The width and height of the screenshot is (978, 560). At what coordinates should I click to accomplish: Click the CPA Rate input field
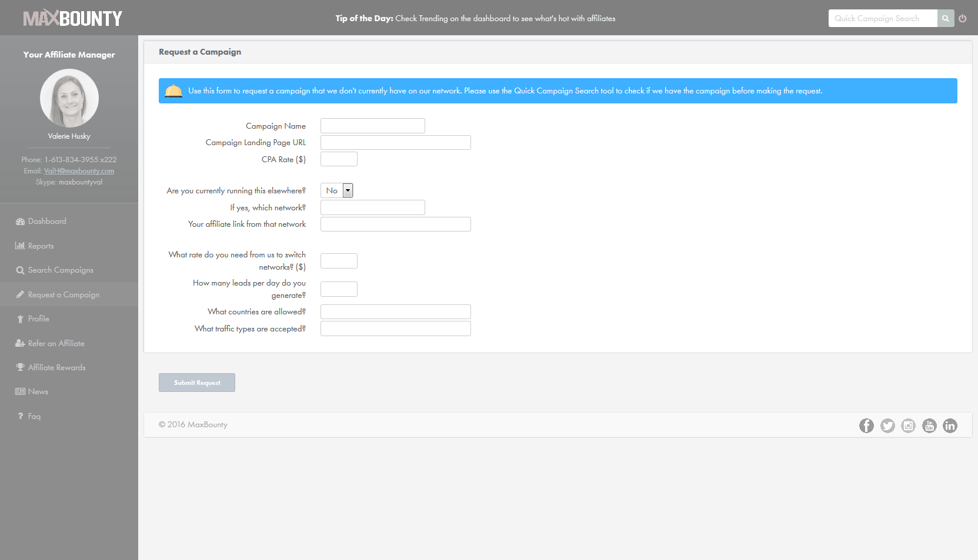339,159
